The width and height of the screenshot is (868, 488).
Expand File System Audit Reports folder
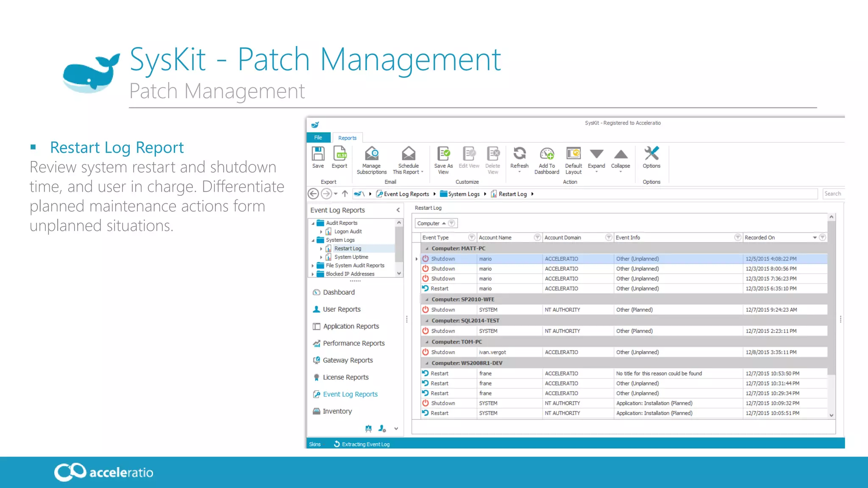(313, 266)
